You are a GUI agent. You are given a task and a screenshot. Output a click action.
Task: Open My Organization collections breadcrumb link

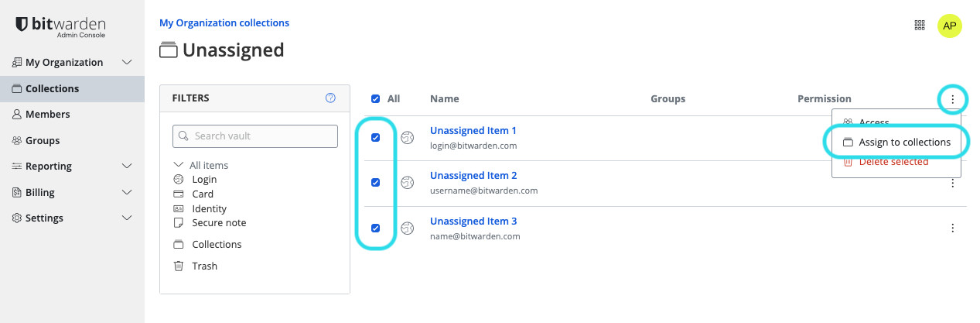224,23
